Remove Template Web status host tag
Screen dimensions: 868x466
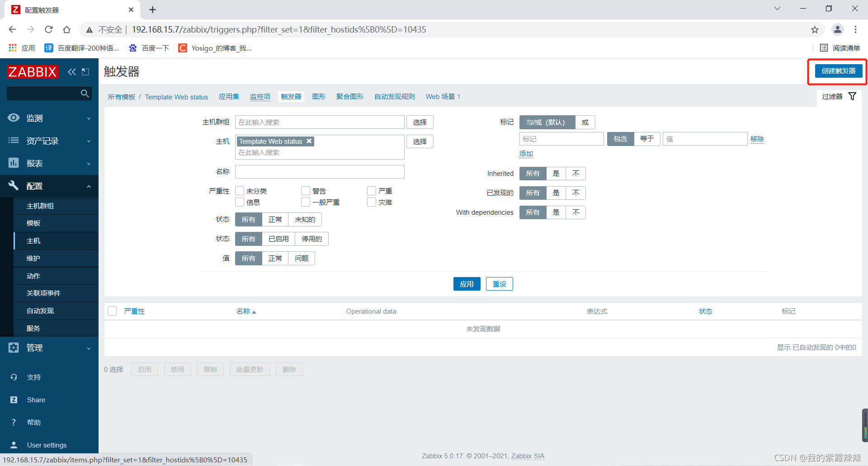click(309, 141)
